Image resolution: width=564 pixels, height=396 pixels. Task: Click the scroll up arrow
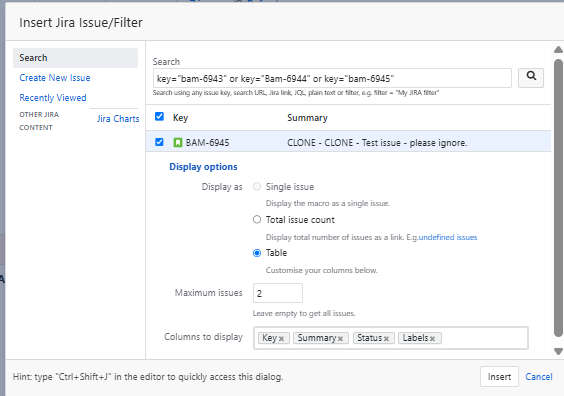pyautogui.click(x=558, y=50)
